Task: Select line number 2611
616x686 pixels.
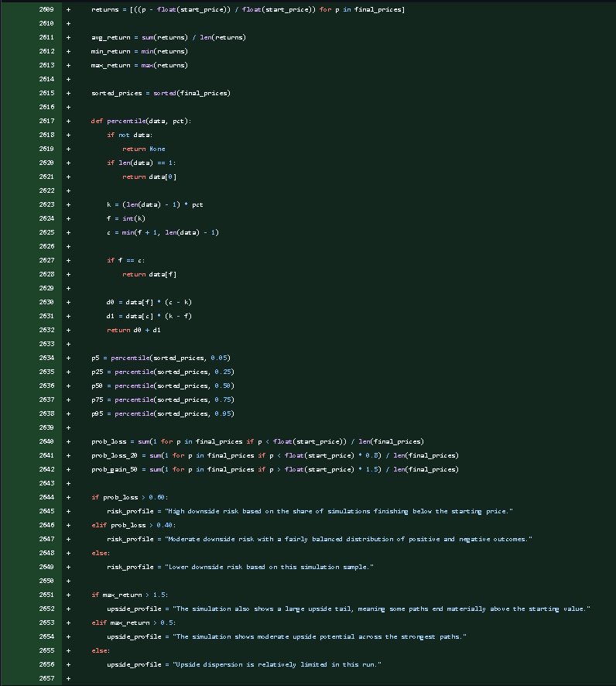Action: [46, 37]
